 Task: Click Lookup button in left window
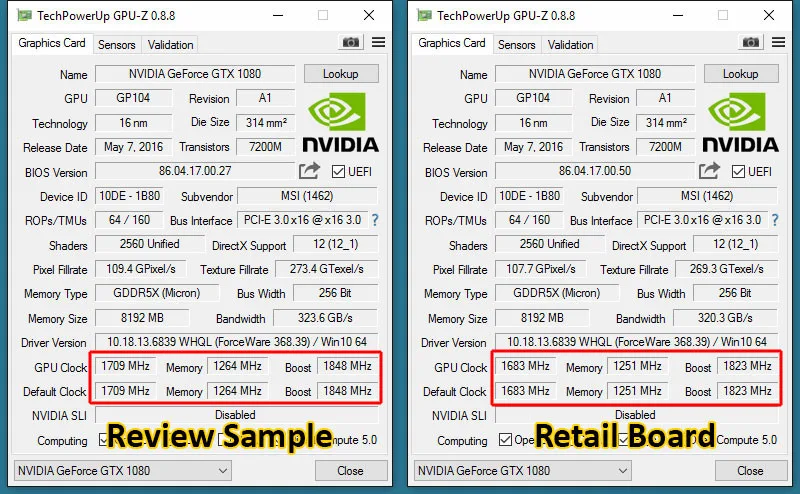341,74
